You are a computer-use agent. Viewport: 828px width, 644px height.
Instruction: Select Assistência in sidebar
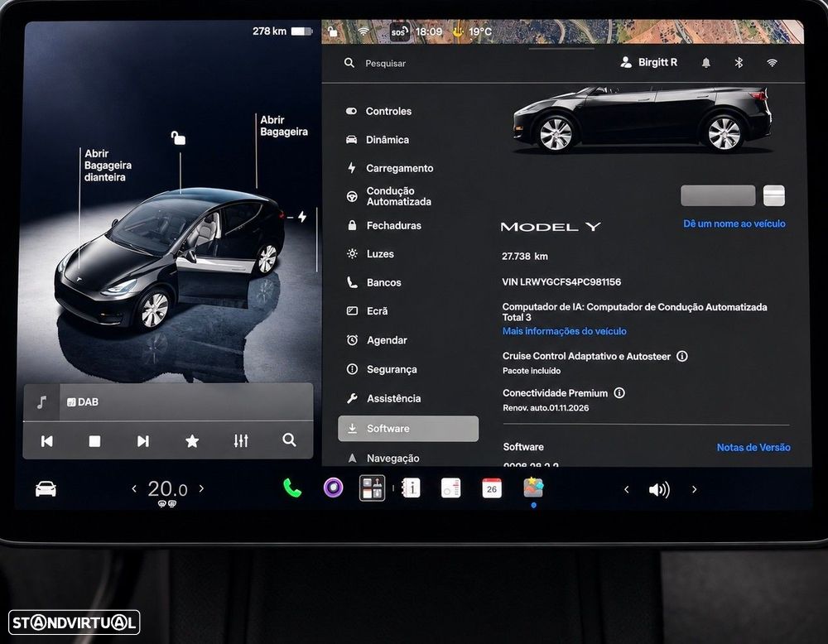(x=384, y=398)
